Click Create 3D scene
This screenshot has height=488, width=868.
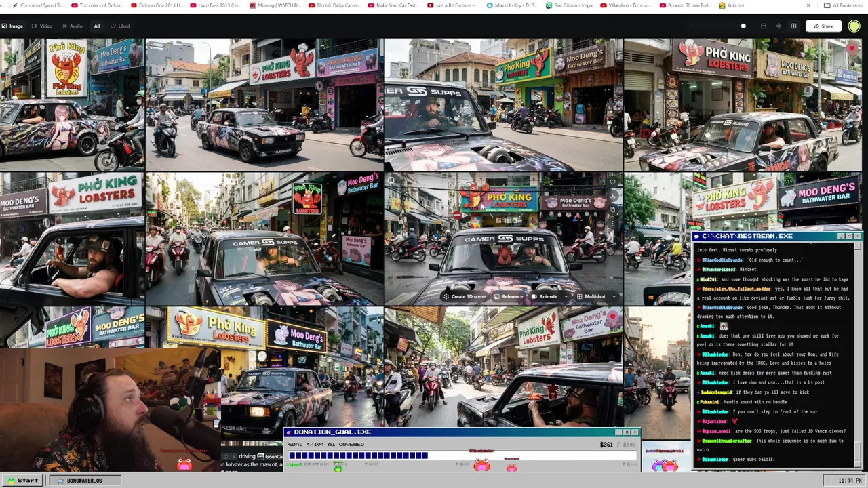pos(465,296)
